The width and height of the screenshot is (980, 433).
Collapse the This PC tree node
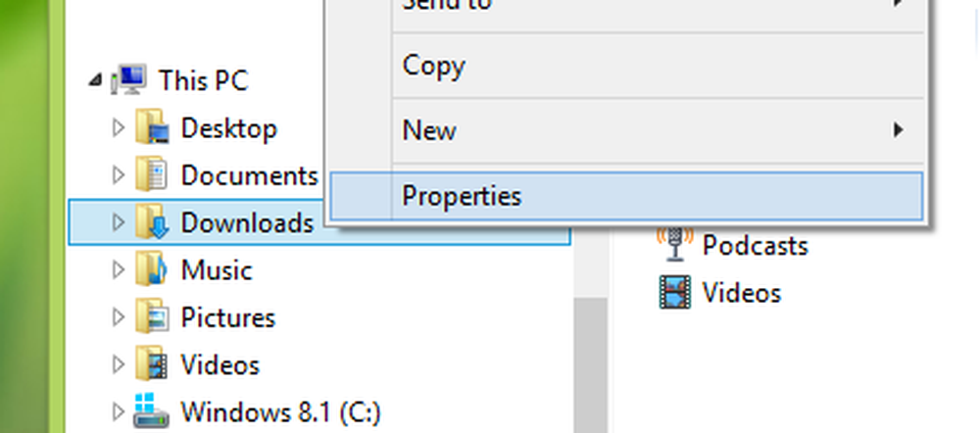(x=95, y=80)
